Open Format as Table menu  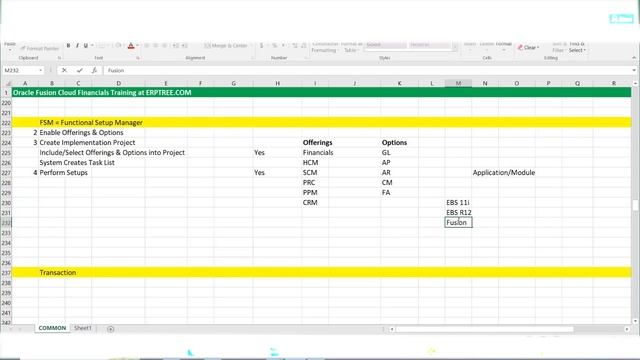click(x=351, y=47)
